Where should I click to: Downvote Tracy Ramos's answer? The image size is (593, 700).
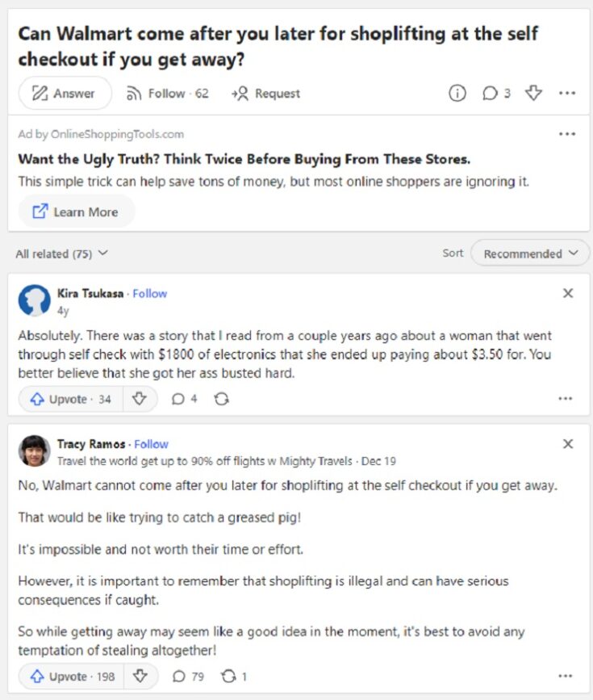tap(140, 676)
